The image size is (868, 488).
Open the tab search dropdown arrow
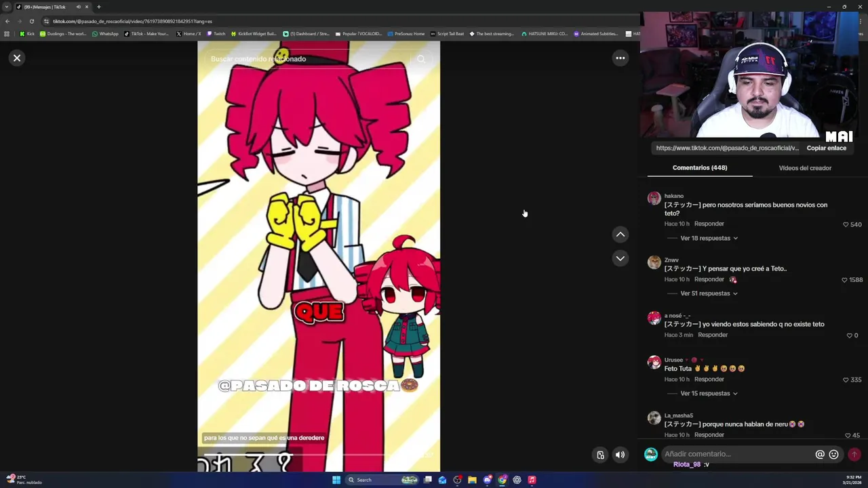[7, 7]
